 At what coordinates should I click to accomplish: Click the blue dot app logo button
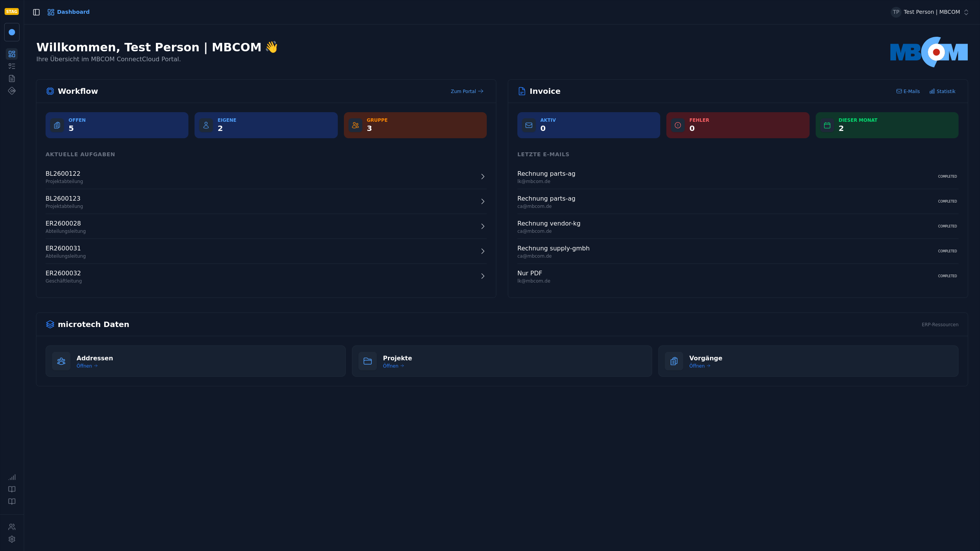12,32
